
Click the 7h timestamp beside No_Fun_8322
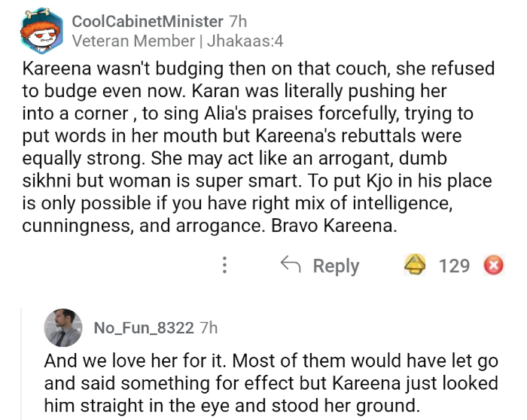(211, 327)
